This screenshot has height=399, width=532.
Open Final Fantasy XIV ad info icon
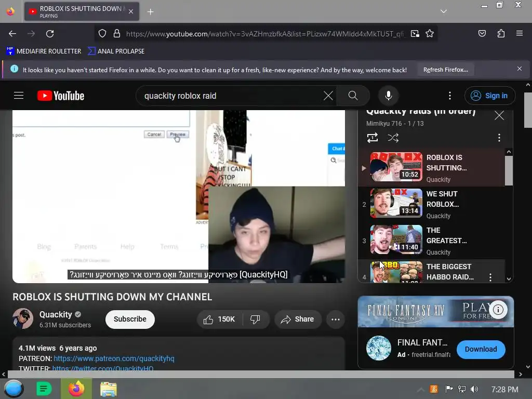498,310
